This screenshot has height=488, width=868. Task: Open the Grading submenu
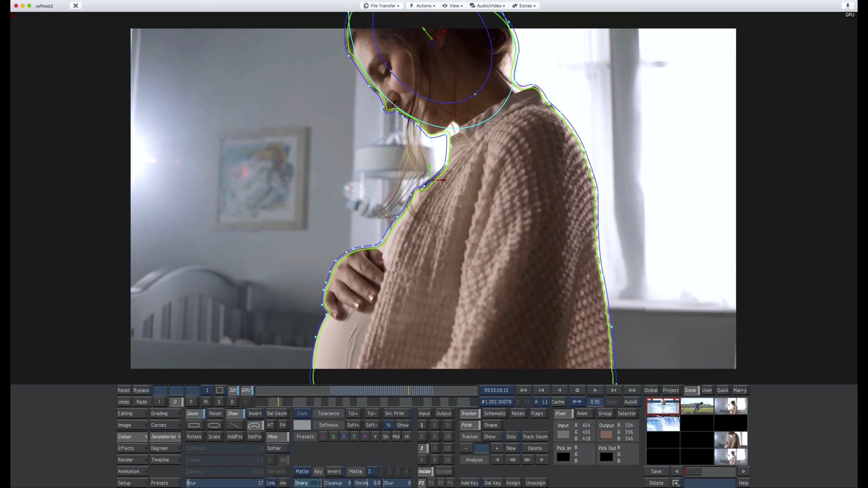(165, 414)
